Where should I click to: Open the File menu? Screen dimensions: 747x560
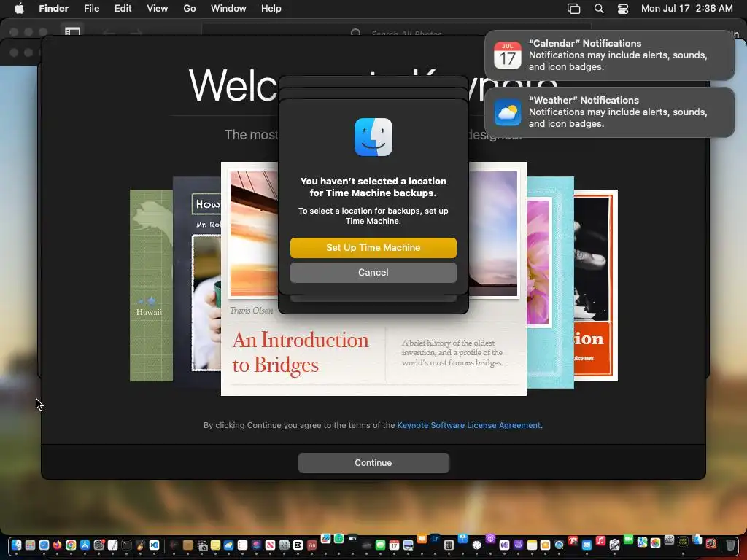coord(91,9)
